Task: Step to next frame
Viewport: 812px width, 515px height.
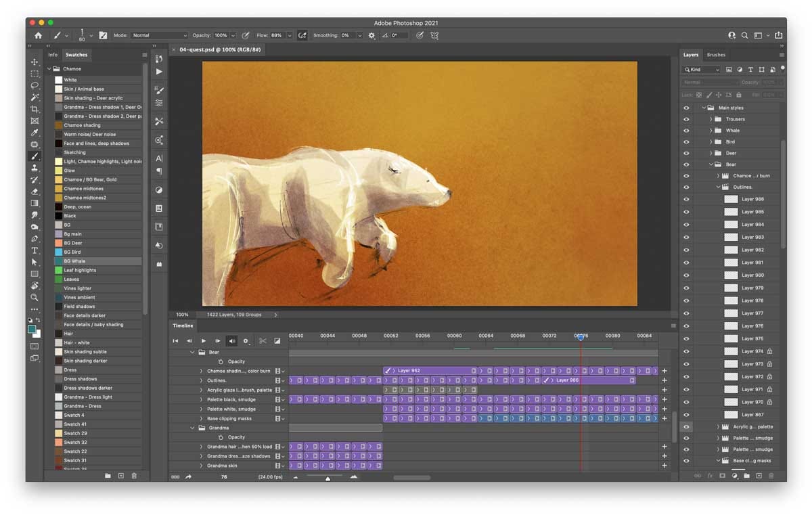Action: click(217, 341)
